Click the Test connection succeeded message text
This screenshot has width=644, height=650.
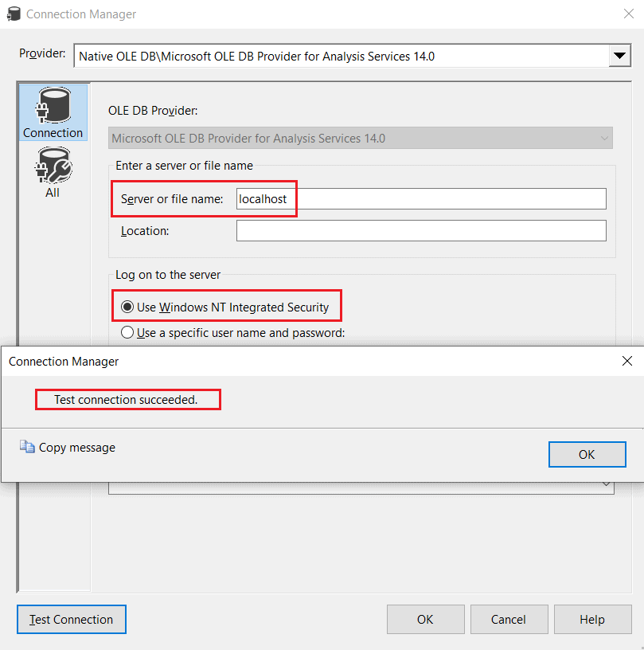click(x=126, y=400)
